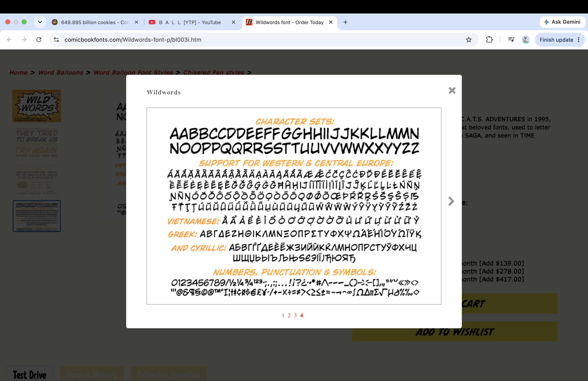Click the [Add $417.00] option text

click(501, 279)
